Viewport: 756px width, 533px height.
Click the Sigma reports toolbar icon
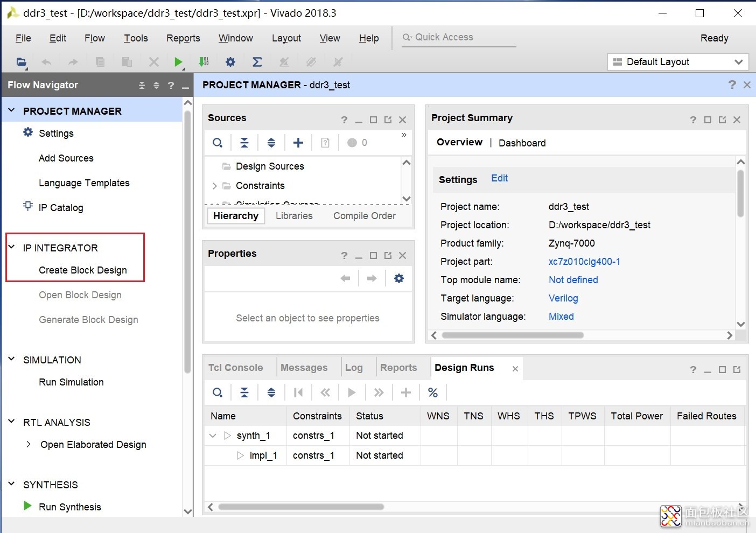[257, 62]
